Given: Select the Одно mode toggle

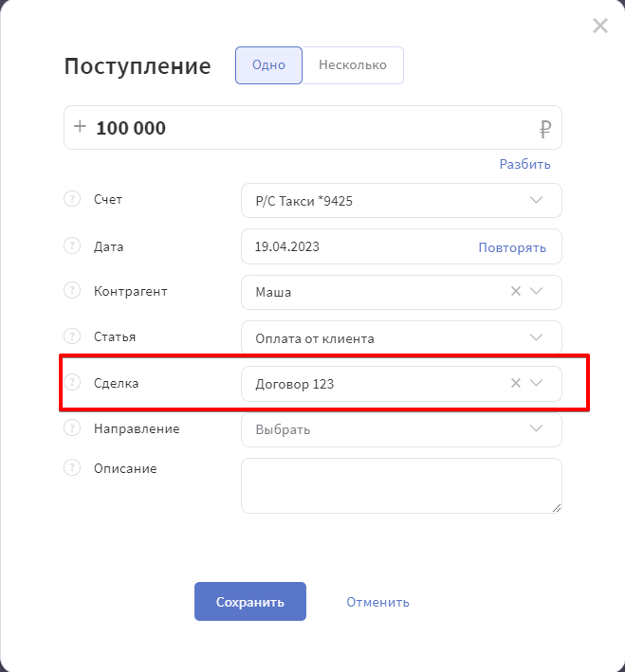Looking at the screenshot, I should coord(268,65).
